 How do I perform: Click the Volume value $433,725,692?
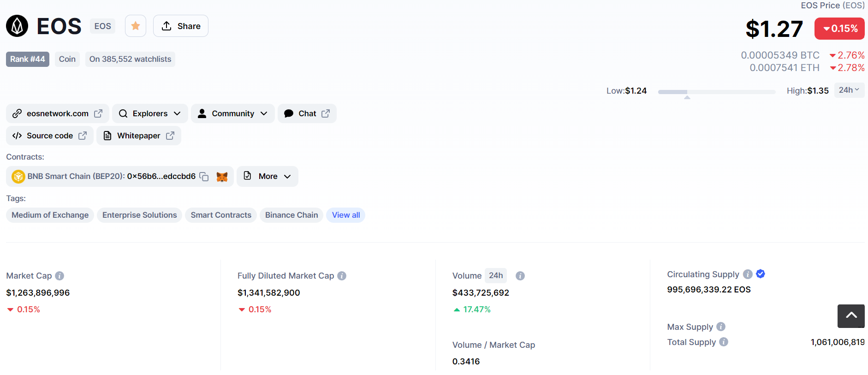(x=481, y=293)
